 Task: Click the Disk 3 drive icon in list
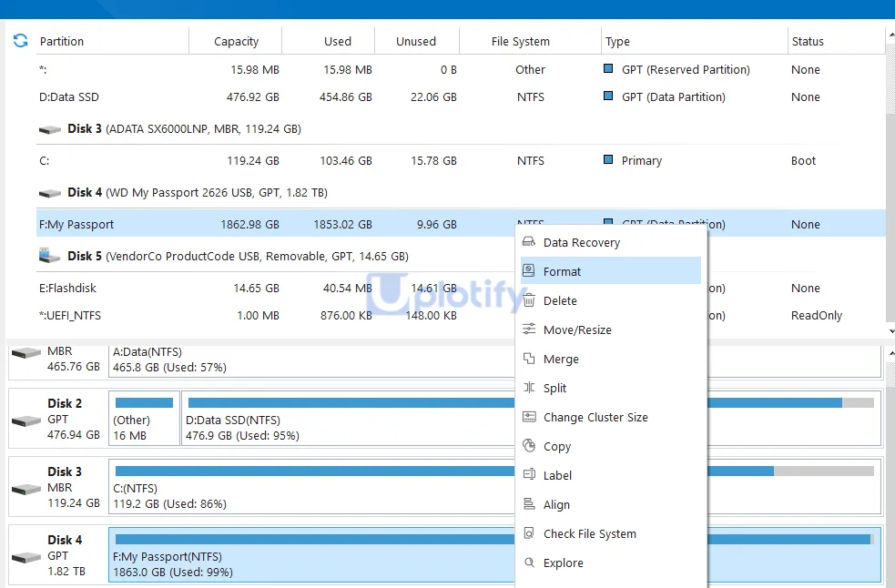(50, 129)
